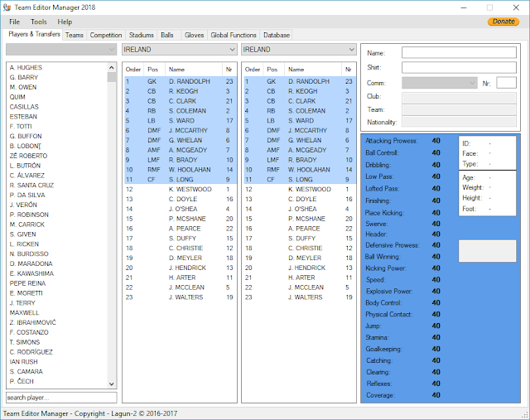Switch to the Competition tab
Screen dimensions: 530x420
tap(106, 35)
